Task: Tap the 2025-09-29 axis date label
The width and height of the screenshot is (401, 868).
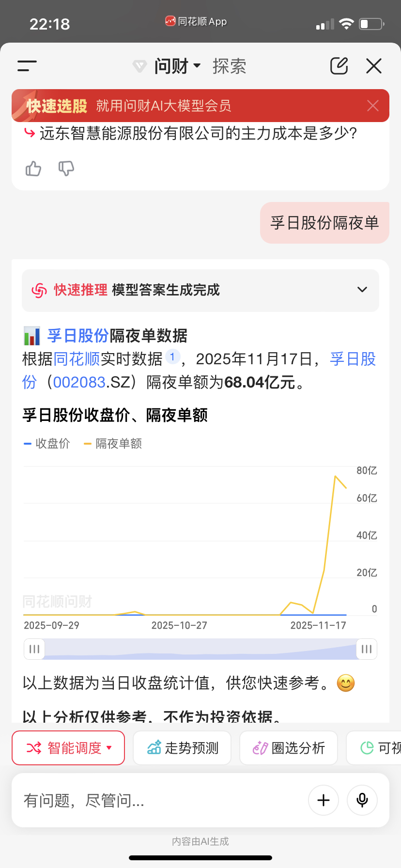Action: coord(51,625)
